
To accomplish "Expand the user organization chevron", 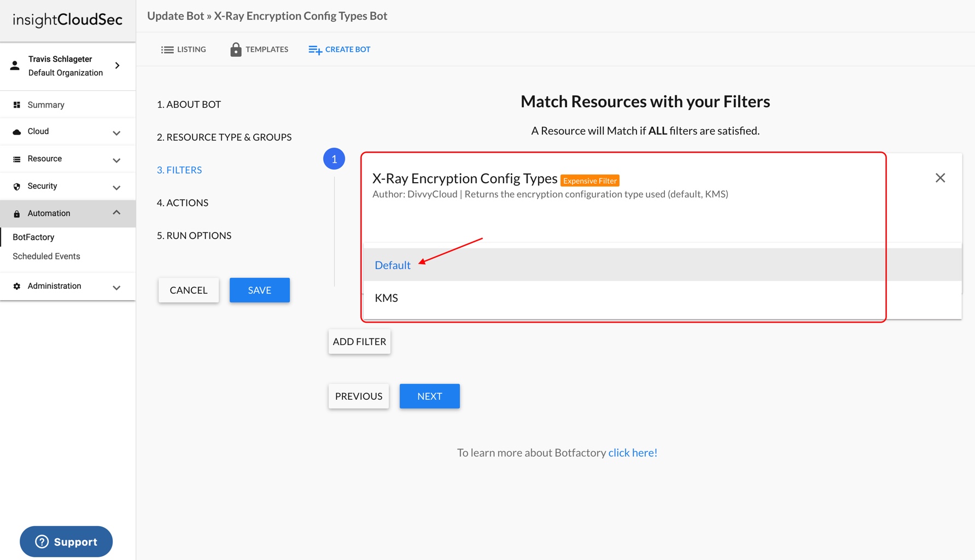I will [118, 66].
